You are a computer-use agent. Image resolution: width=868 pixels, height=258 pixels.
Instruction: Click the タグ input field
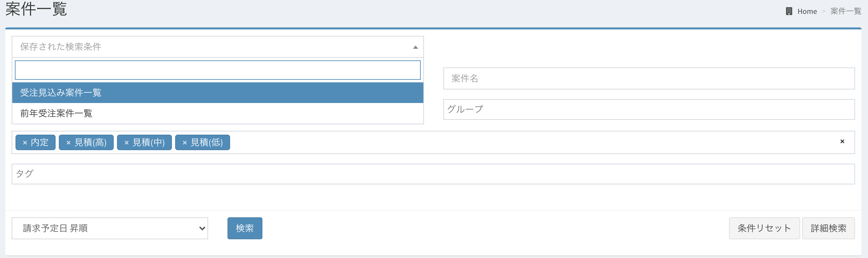pos(433,174)
